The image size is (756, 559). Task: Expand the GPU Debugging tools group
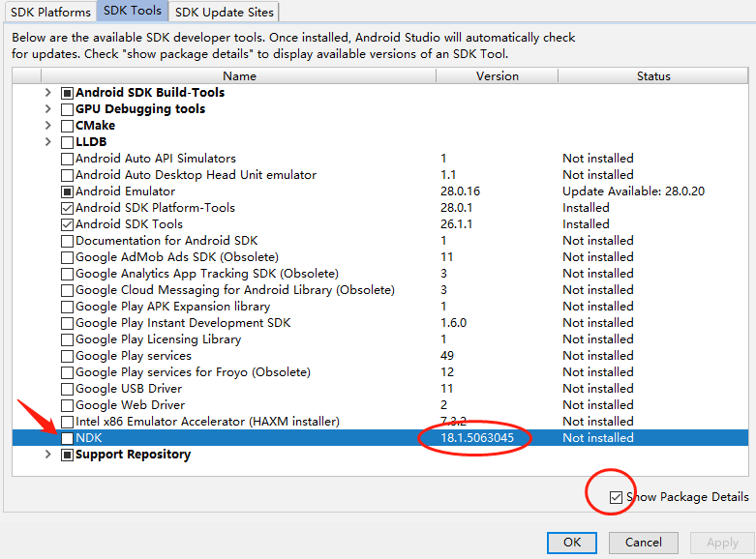pyautogui.click(x=47, y=108)
